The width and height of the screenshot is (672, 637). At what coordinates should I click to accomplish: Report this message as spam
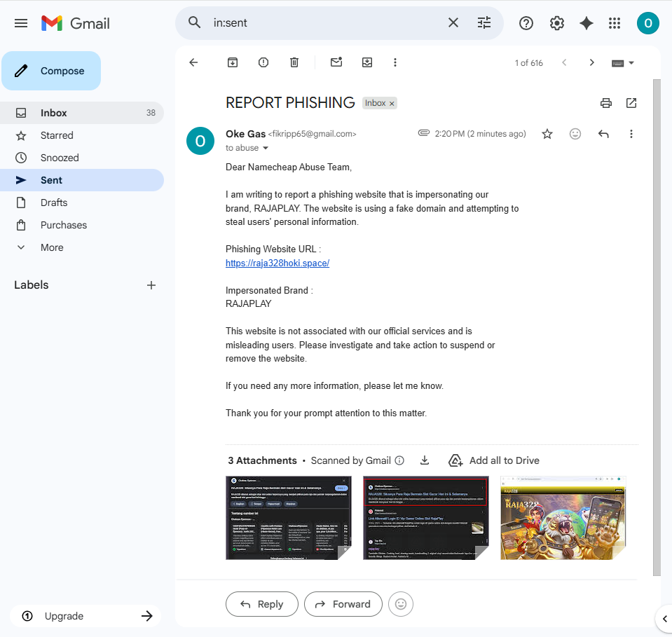(x=263, y=62)
